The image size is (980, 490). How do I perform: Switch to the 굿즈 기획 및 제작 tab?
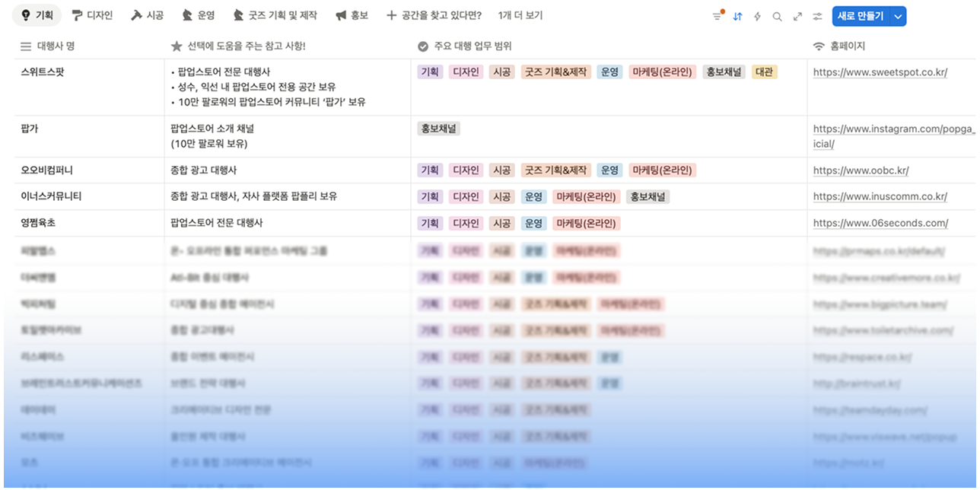[x=275, y=15]
